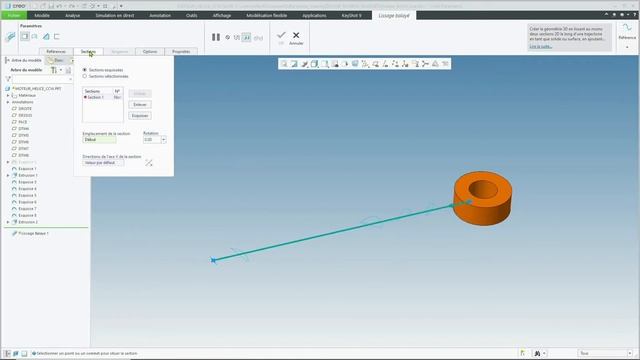Select the surface creation icon under Paramètres

(35, 37)
